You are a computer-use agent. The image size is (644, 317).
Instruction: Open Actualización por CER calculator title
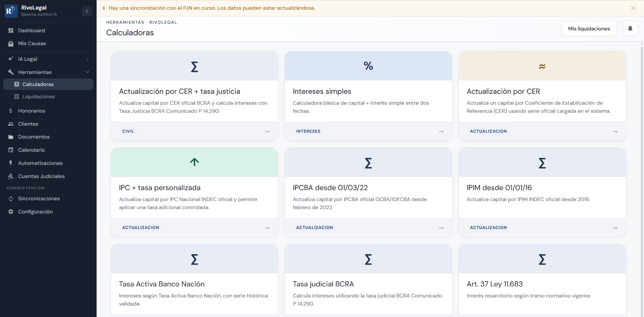[x=504, y=91]
